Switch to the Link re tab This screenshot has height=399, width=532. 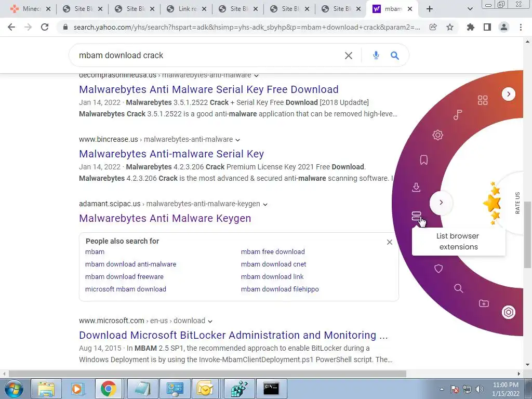pos(187,9)
